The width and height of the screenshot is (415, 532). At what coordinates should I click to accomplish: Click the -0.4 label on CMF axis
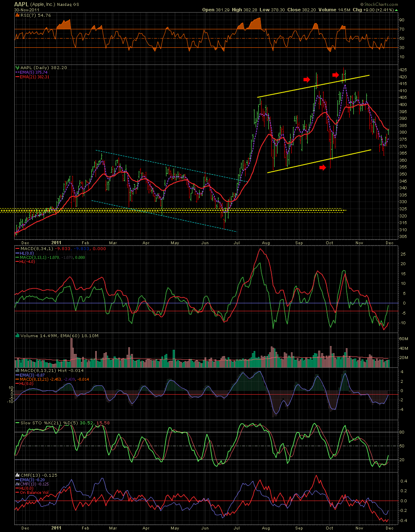tap(402, 520)
